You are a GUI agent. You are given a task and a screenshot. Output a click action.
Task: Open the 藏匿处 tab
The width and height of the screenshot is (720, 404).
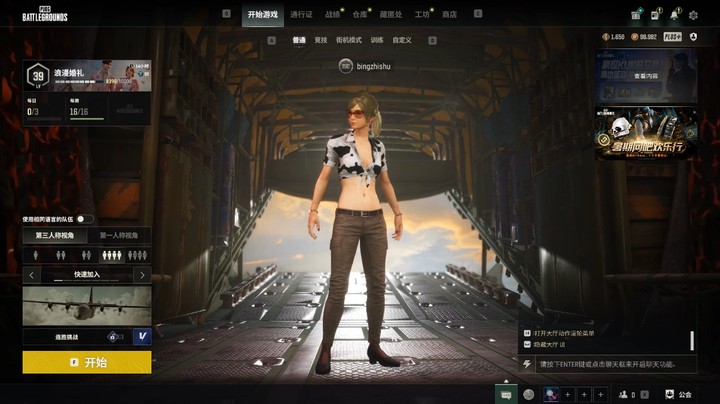click(x=391, y=15)
